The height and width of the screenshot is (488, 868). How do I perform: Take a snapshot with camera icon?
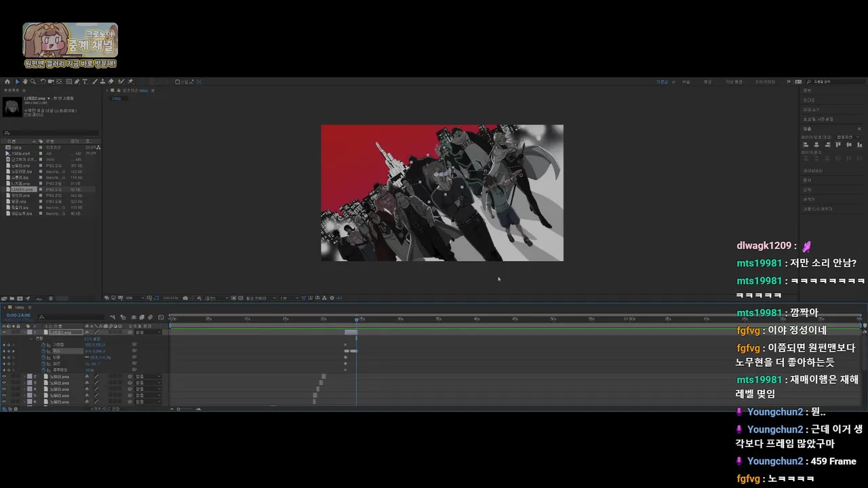[x=185, y=298]
